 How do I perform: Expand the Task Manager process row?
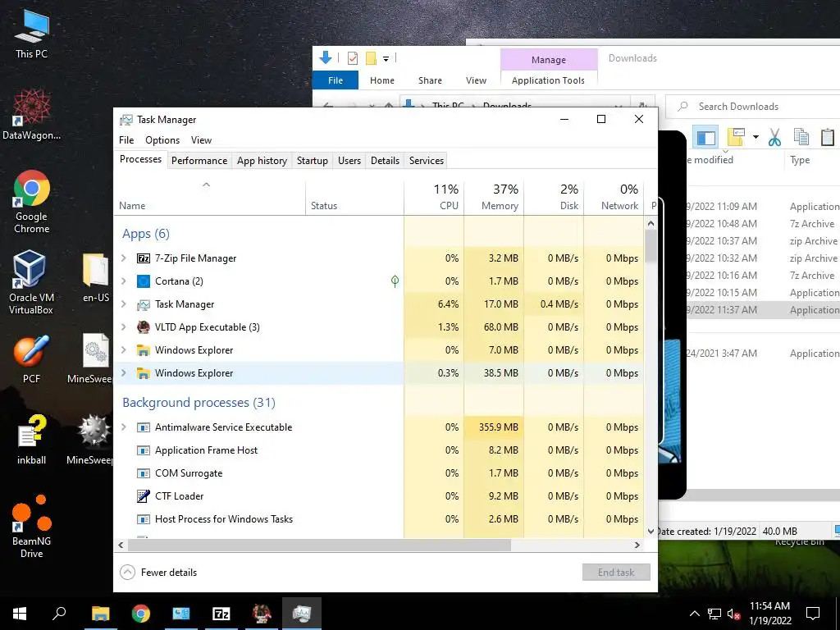coord(124,304)
